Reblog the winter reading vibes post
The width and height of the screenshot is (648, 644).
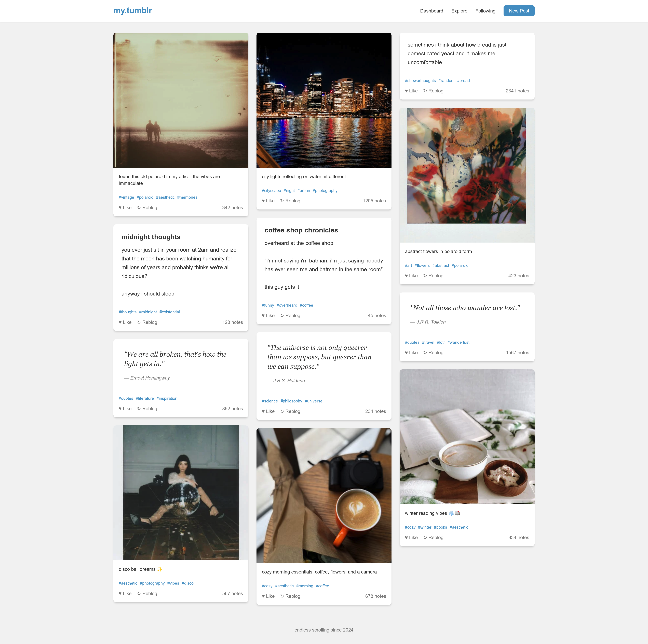pos(433,537)
